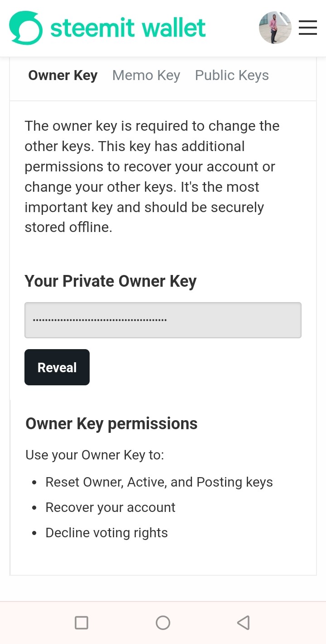Open recent apps with square button

click(81, 623)
